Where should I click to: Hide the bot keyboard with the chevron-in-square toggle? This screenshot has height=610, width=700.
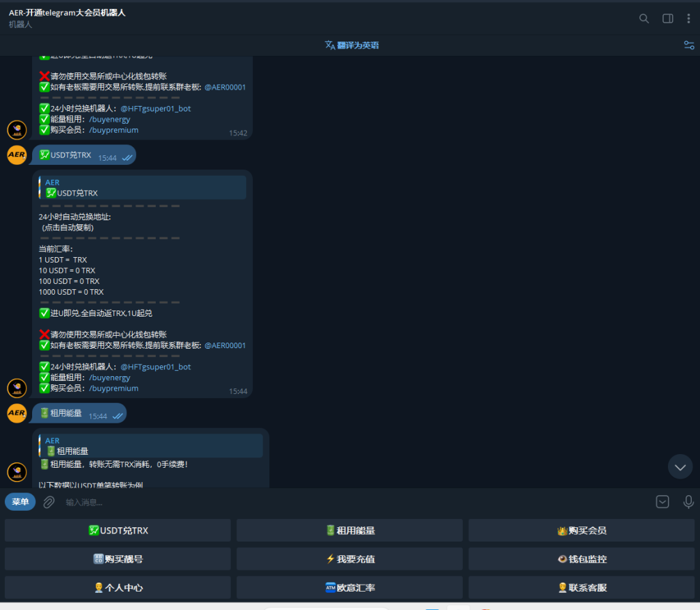point(662,501)
